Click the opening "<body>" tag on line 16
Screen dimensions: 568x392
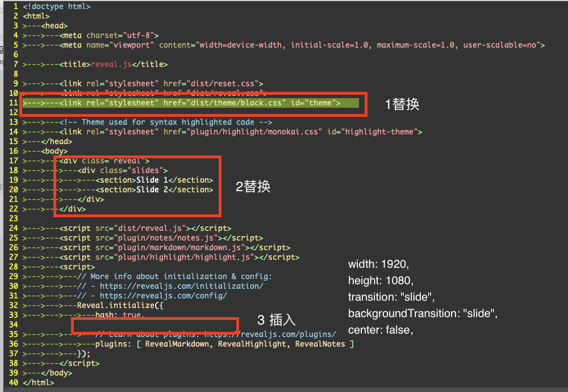click(55, 151)
